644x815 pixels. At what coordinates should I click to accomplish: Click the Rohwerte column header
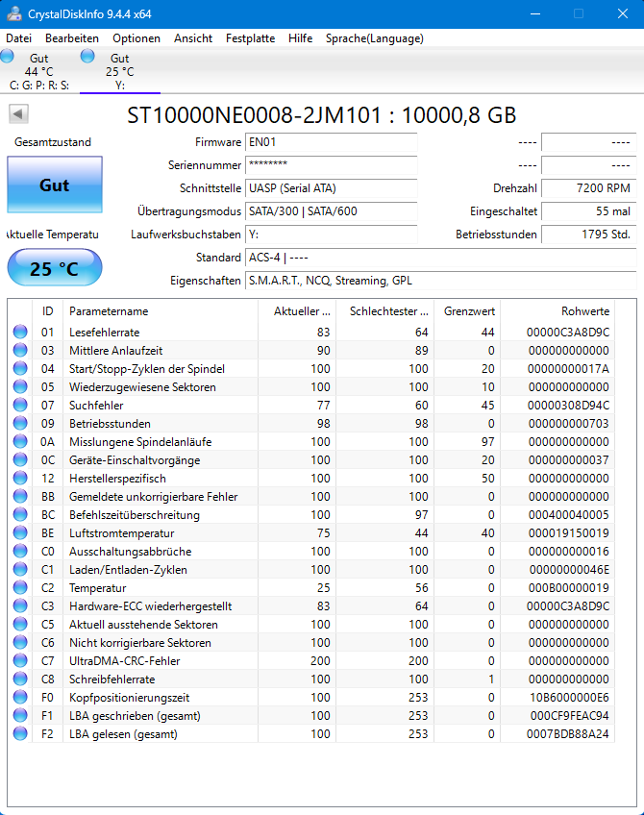pos(557,311)
